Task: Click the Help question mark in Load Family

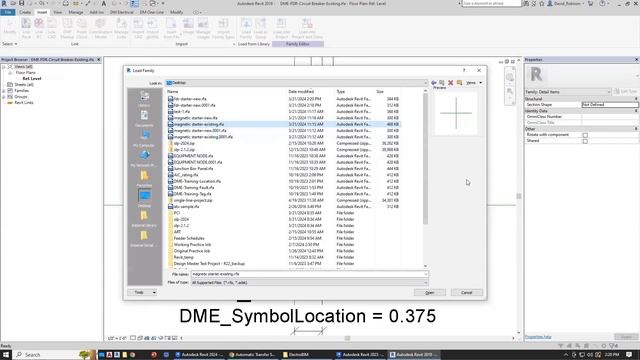Action: click(x=464, y=70)
